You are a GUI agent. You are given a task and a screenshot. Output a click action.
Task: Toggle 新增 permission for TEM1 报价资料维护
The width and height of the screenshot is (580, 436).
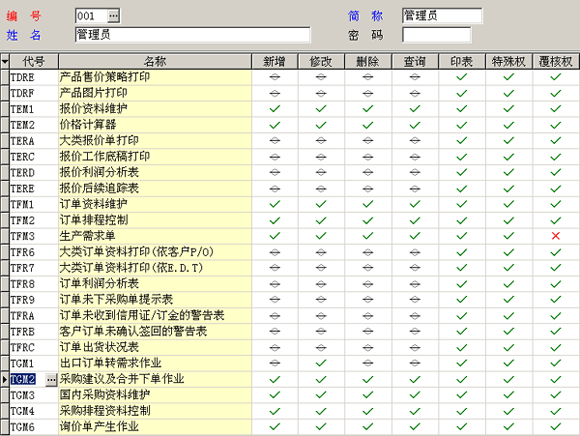[x=274, y=109]
